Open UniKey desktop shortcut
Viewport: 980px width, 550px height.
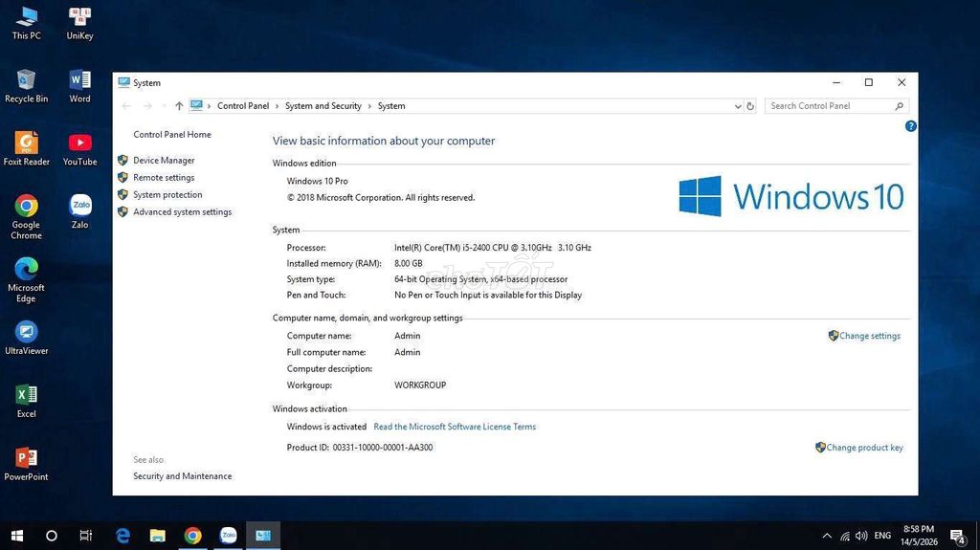pyautogui.click(x=80, y=23)
